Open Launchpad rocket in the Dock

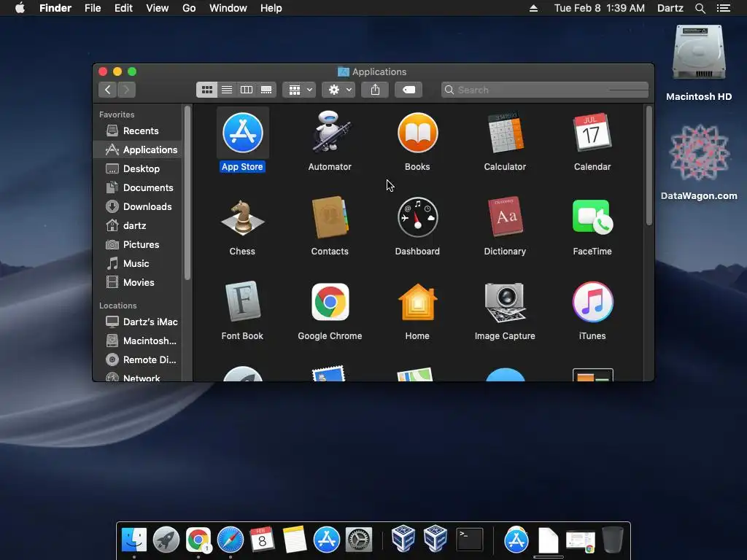(x=166, y=540)
